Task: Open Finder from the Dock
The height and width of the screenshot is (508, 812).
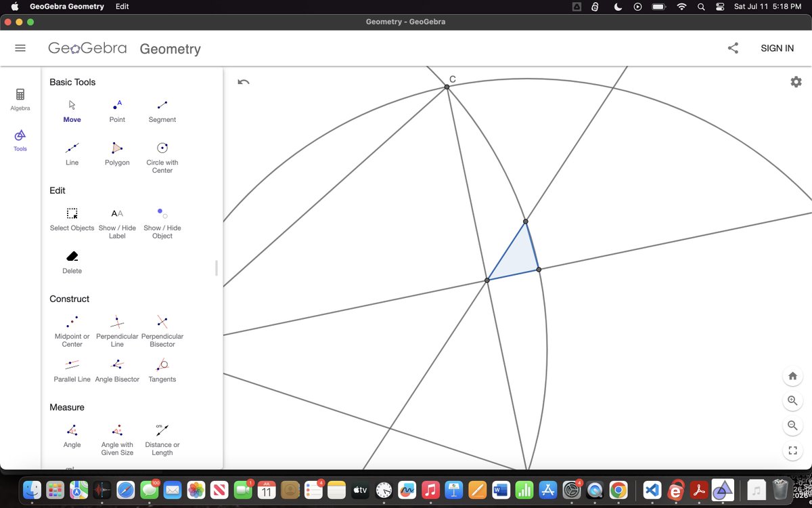Action: click(32, 489)
